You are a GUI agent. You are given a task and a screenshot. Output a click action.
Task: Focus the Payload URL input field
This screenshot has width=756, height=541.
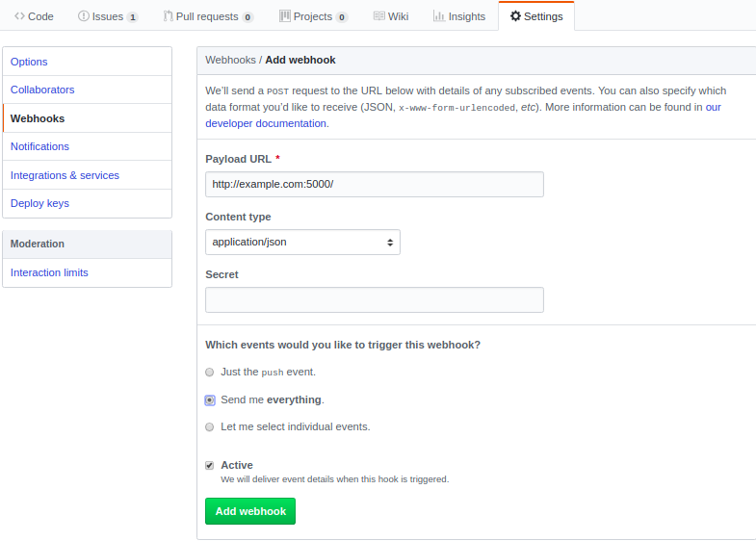tap(375, 184)
